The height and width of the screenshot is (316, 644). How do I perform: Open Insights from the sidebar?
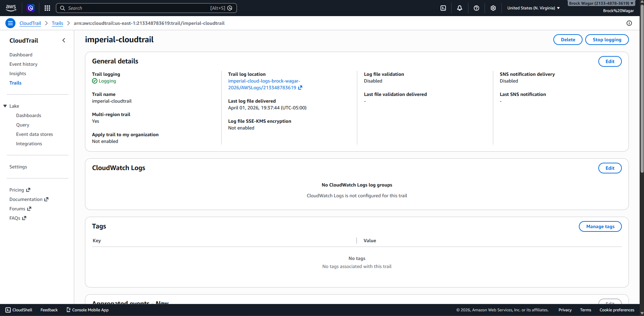[x=17, y=73]
